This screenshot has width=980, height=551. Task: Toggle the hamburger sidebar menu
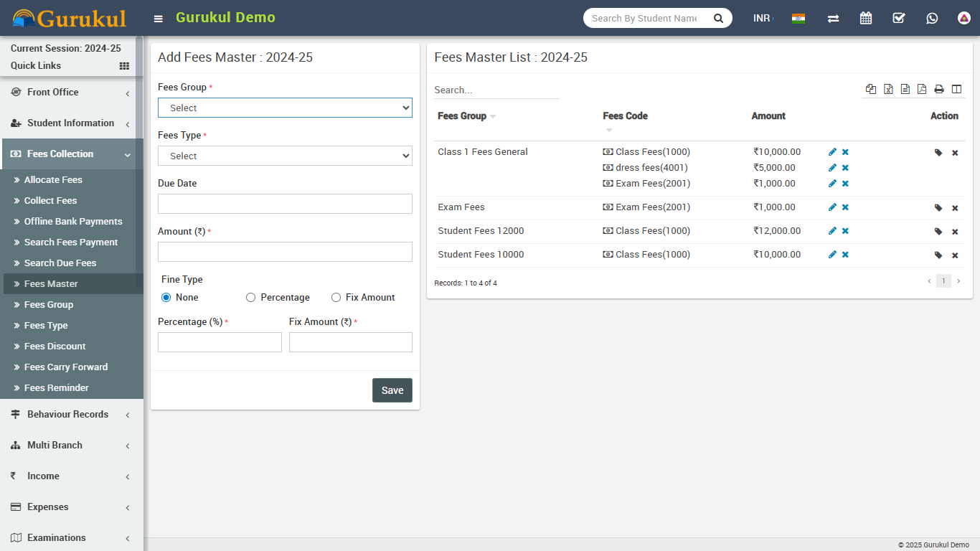[159, 19]
